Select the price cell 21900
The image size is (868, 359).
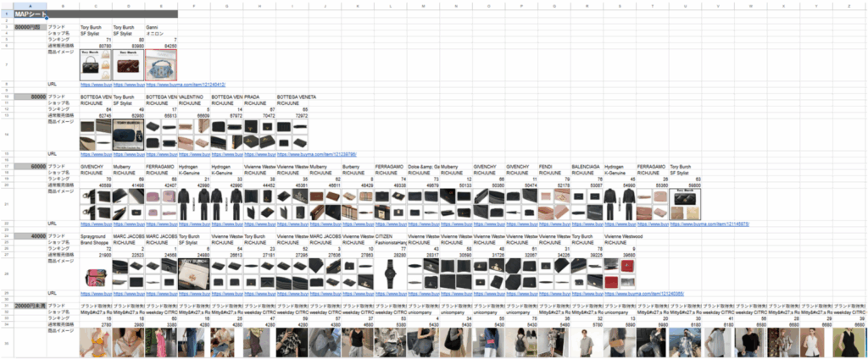click(x=96, y=255)
